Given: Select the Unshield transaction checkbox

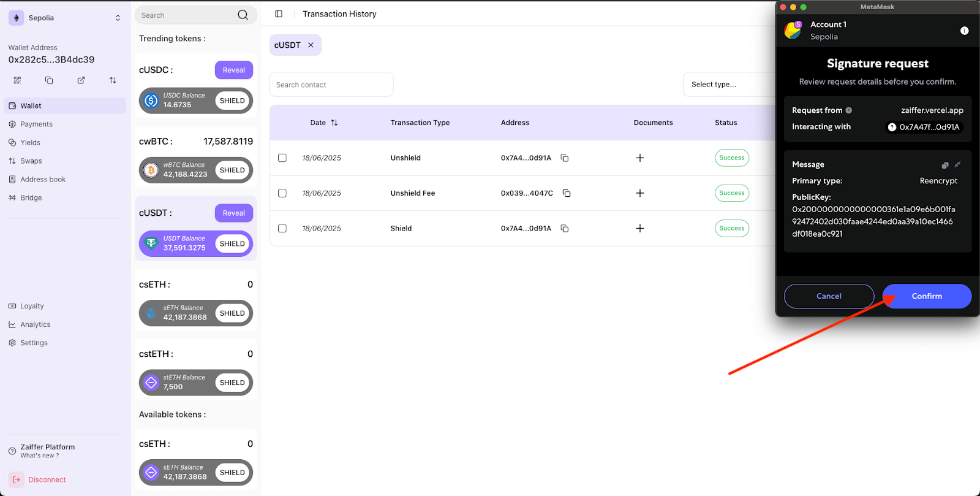Looking at the screenshot, I should point(282,158).
